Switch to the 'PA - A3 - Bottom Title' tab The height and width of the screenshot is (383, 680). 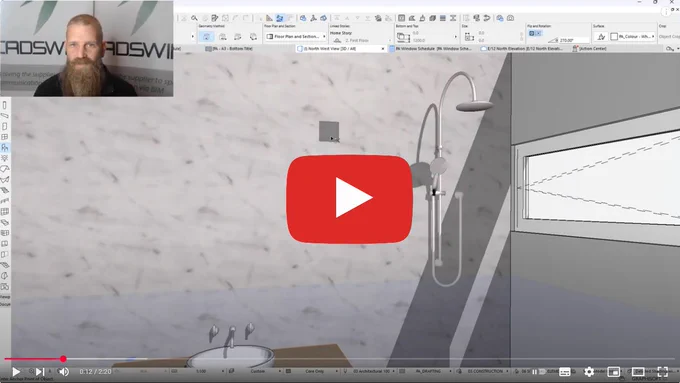[x=229, y=49]
